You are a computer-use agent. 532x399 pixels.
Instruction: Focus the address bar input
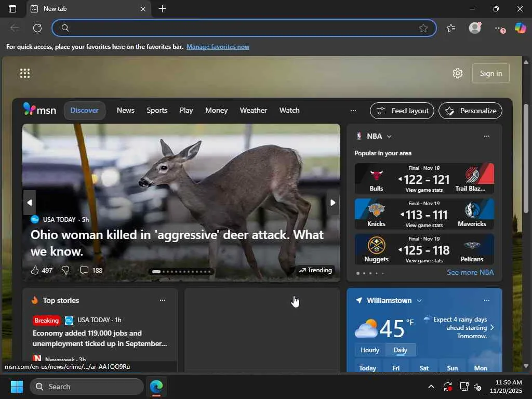coord(244,28)
